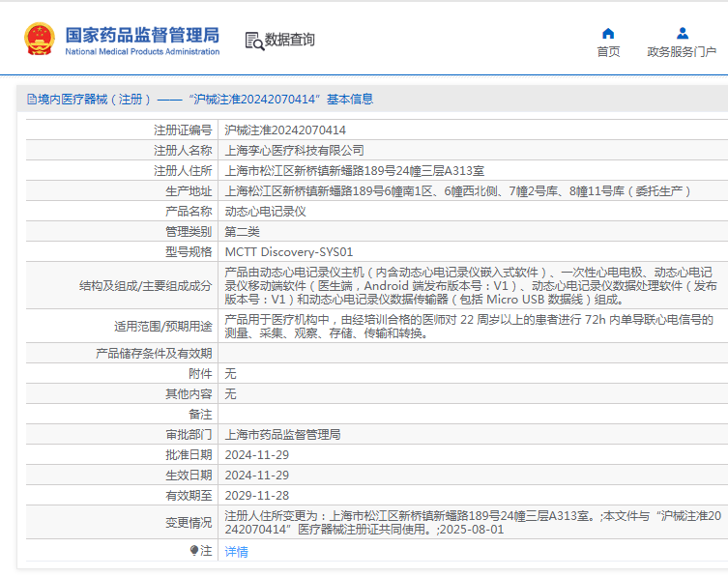Viewport: 728px width, 577px height.
Task: Select 附件 value 无
Action: (230, 374)
